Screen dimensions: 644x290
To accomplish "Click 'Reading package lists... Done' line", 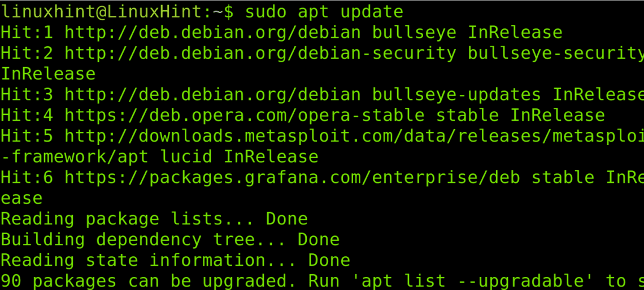I will (154, 219).
